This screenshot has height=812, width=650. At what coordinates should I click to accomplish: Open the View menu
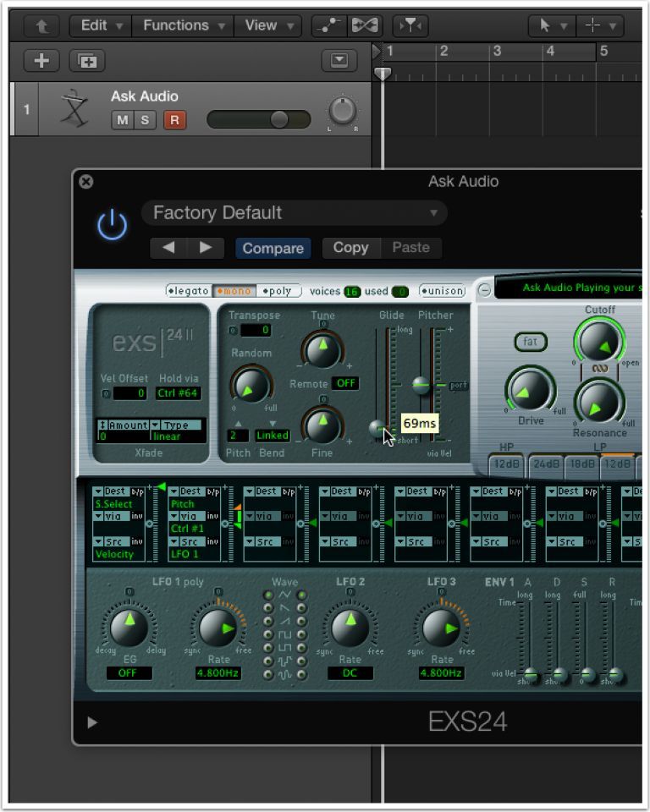click(x=268, y=25)
